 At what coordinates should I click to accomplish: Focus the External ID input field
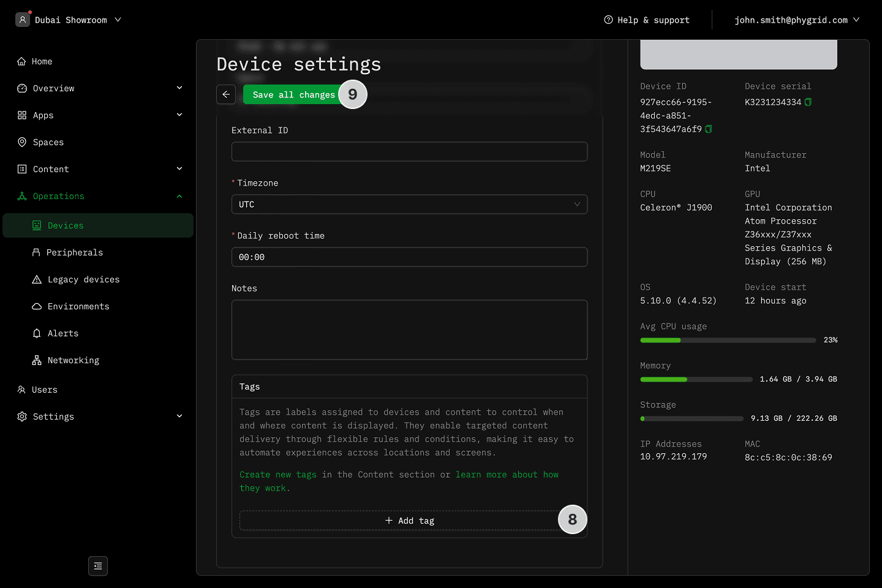[x=409, y=152]
